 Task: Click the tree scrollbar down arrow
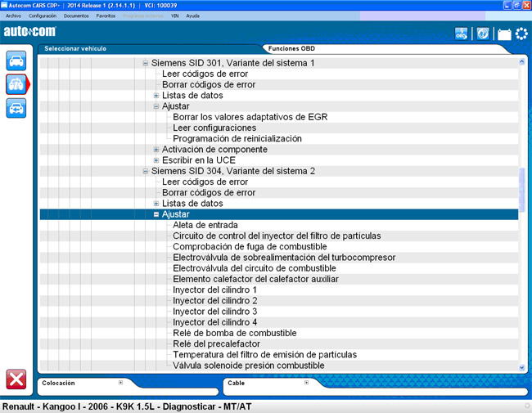pyautogui.click(x=522, y=367)
